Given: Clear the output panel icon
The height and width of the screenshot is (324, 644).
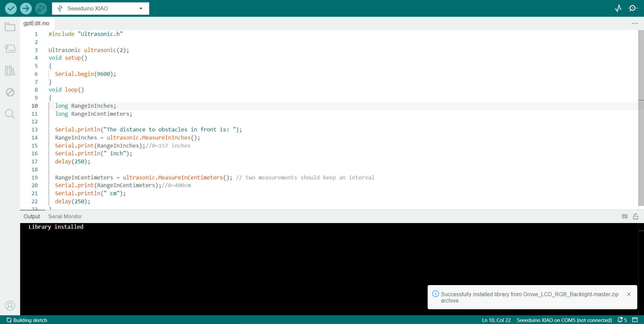Looking at the screenshot, I should 625,217.
